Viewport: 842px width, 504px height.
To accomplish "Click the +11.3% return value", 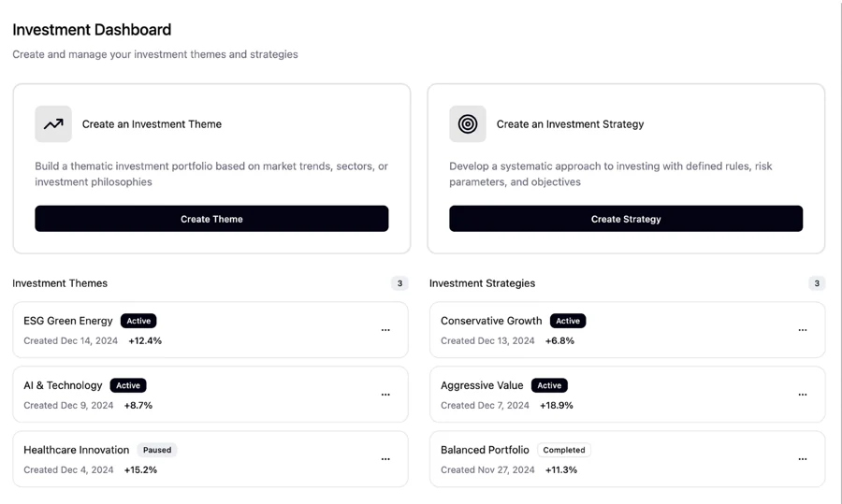I will pyautogui.click(x=561, y=469).
